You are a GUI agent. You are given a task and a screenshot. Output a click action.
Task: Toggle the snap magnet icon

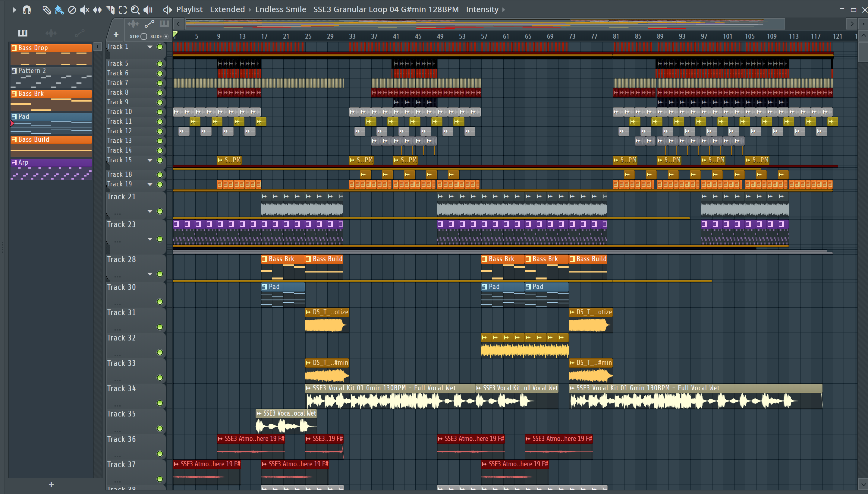27,10
